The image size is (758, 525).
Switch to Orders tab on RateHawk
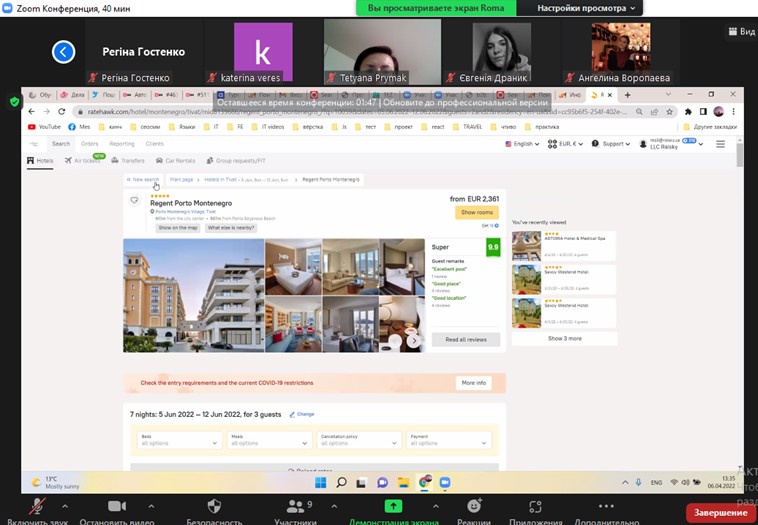point(89,144)
